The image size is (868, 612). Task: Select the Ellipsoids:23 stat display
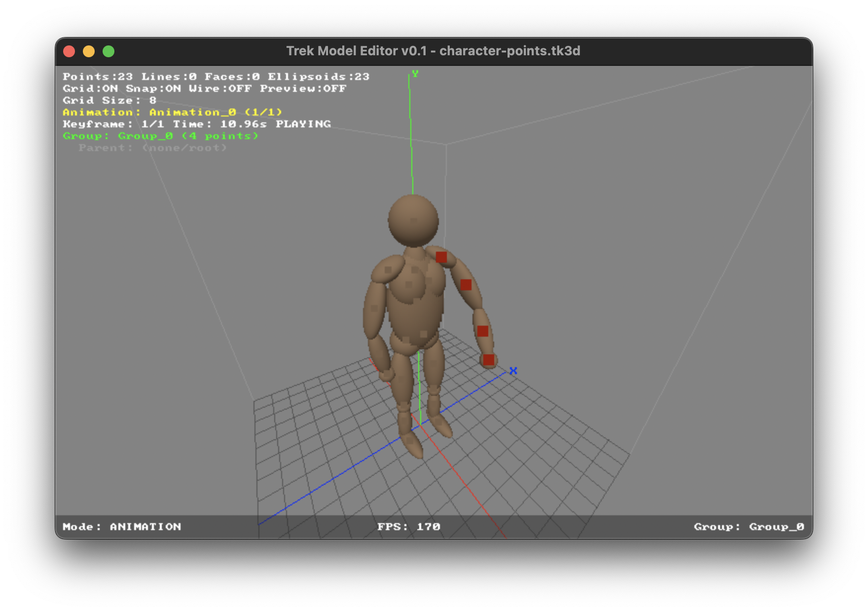click(318, 76)
